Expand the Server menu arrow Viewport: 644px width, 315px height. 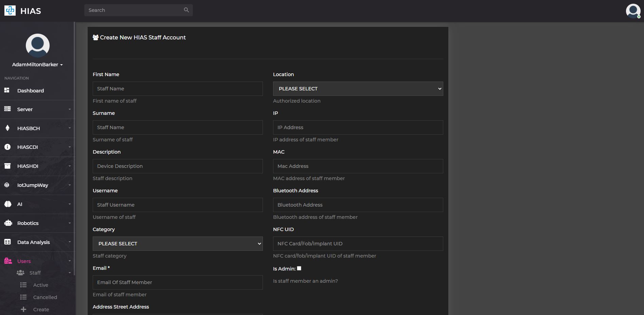(70, 109)
